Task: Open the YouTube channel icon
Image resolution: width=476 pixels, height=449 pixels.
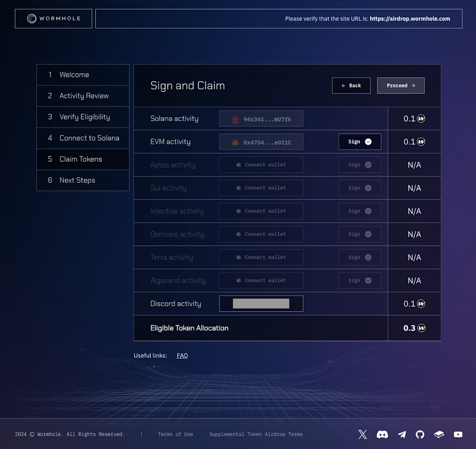Action: coord(458,434)
